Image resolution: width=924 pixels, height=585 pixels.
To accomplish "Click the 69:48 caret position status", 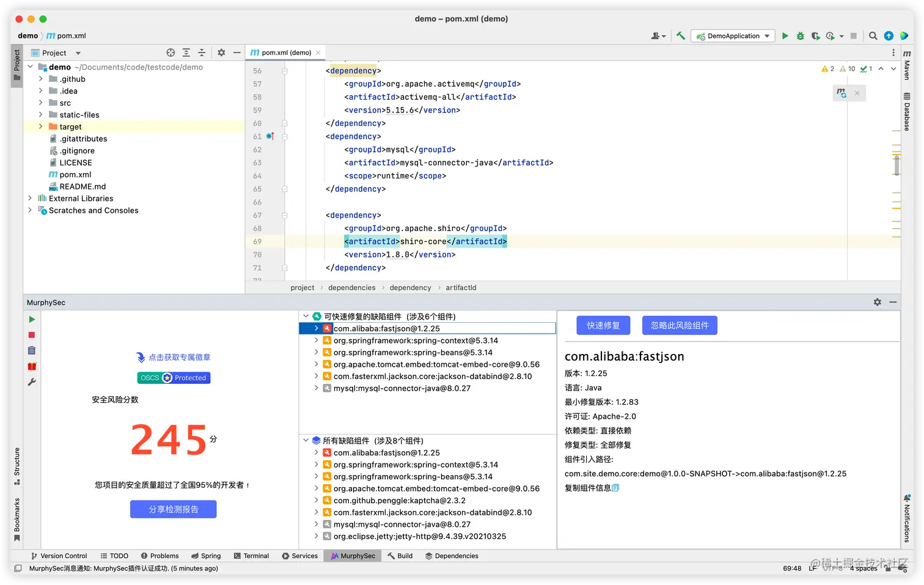I will 792,568.
